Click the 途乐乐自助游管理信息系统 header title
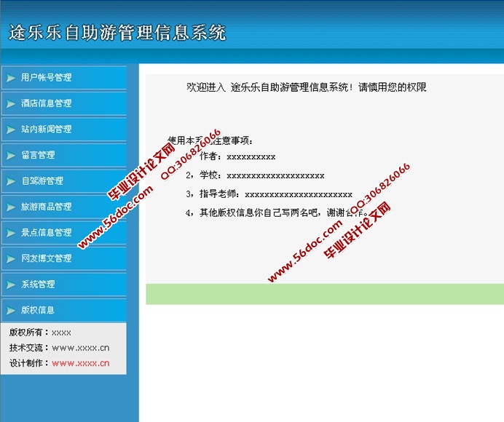This screenshot has width=504, height=422. click(x=117, y=33)
